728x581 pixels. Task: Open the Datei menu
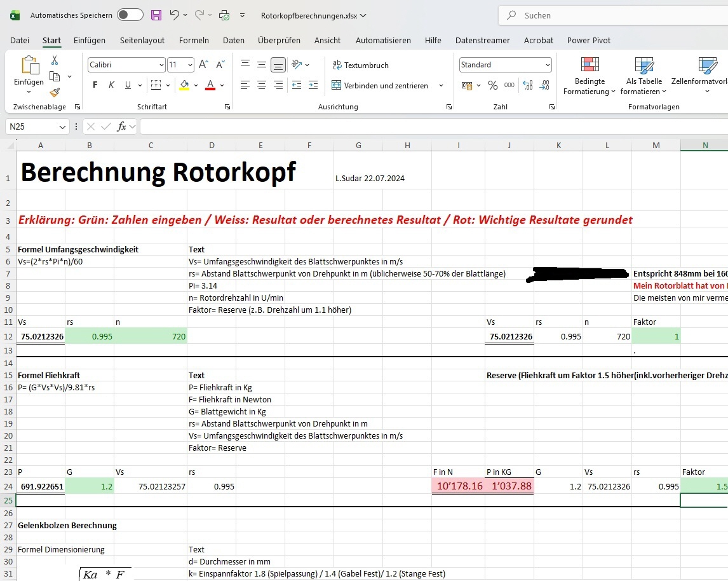20,41
